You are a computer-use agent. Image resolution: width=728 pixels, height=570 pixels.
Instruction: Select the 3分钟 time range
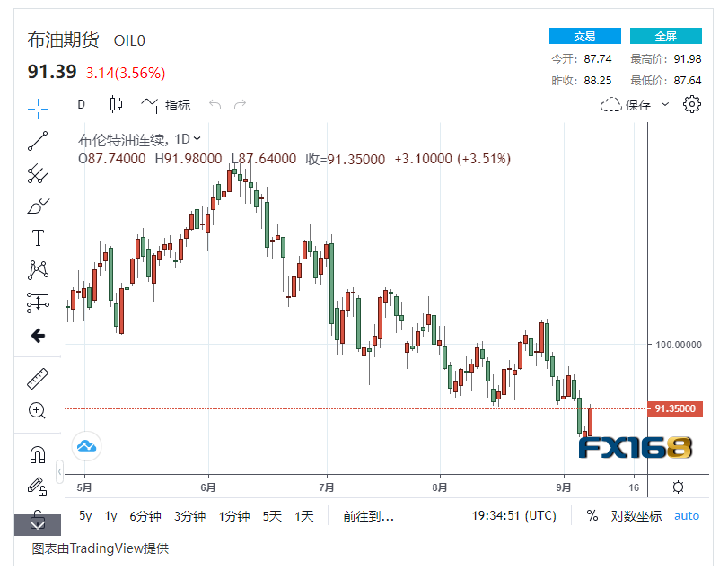click(189, 515)
